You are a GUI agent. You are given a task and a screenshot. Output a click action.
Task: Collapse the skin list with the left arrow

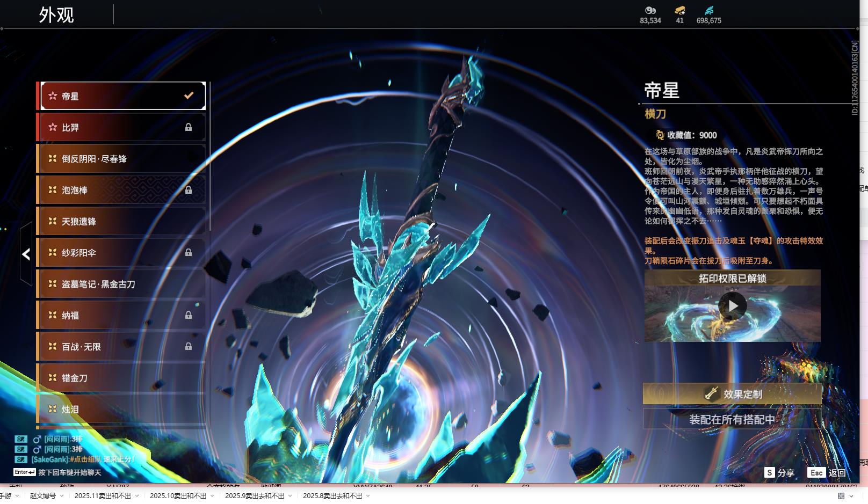pos(26,254)
